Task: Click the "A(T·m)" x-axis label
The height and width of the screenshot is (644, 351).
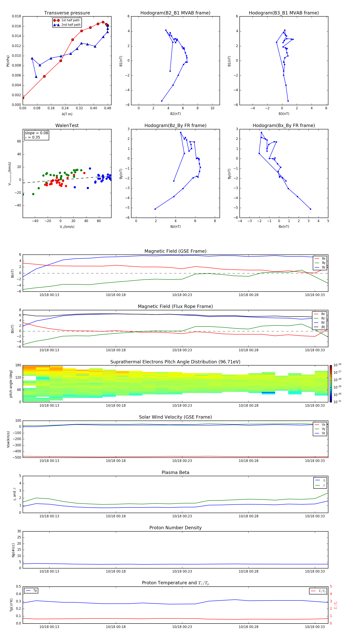Action: (67, 114)
